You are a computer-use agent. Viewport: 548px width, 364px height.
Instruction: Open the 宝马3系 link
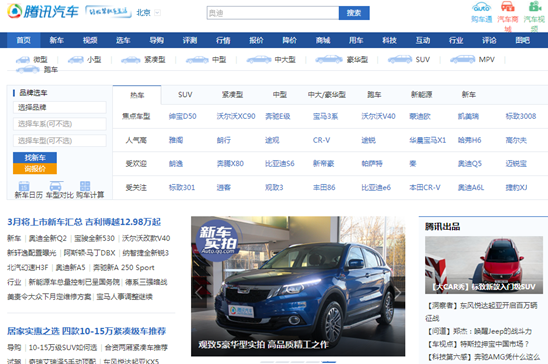pos(325,116)
